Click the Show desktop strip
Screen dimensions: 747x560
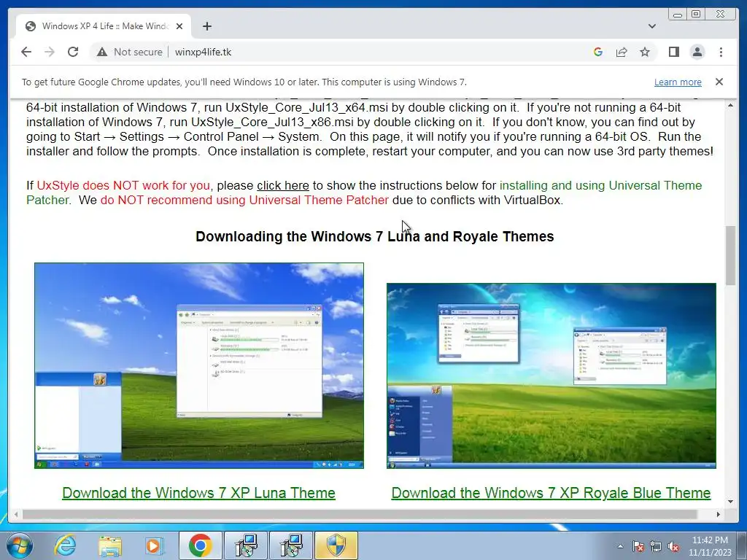[743, 545]
